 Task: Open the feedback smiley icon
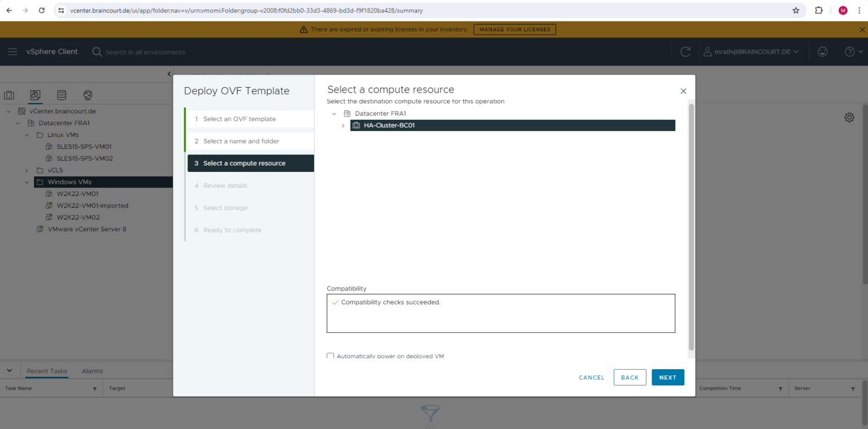pyautogui.click(x=822, y=51)
